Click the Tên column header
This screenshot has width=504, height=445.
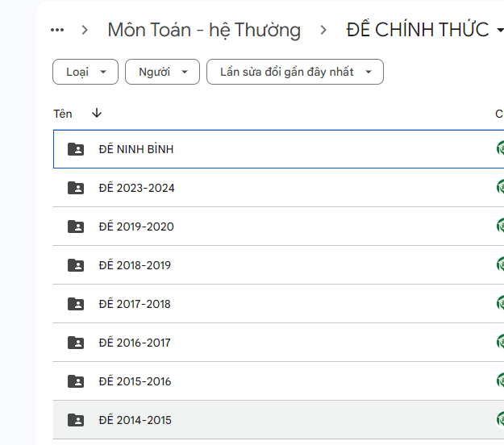tap(63, 114)
